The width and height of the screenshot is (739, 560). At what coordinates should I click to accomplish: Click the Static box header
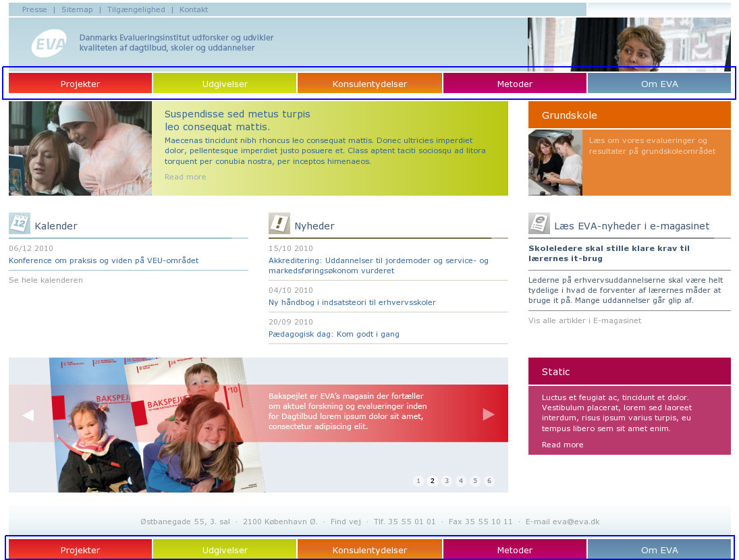630,371
